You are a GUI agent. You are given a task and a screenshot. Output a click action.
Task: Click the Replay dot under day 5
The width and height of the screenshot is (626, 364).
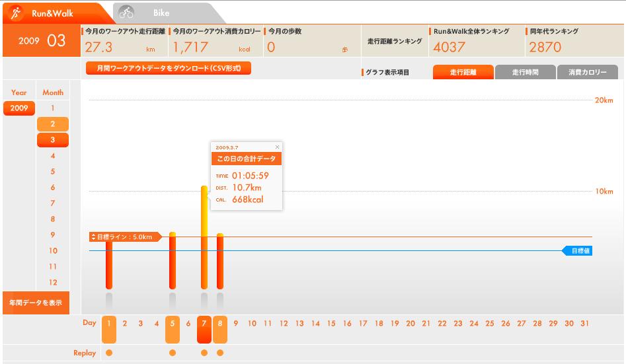(x=173, y=353)
